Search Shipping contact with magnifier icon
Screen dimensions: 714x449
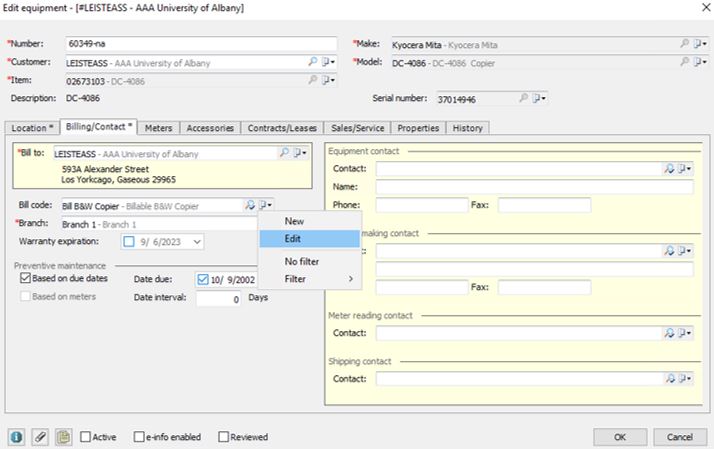(669, 378)
